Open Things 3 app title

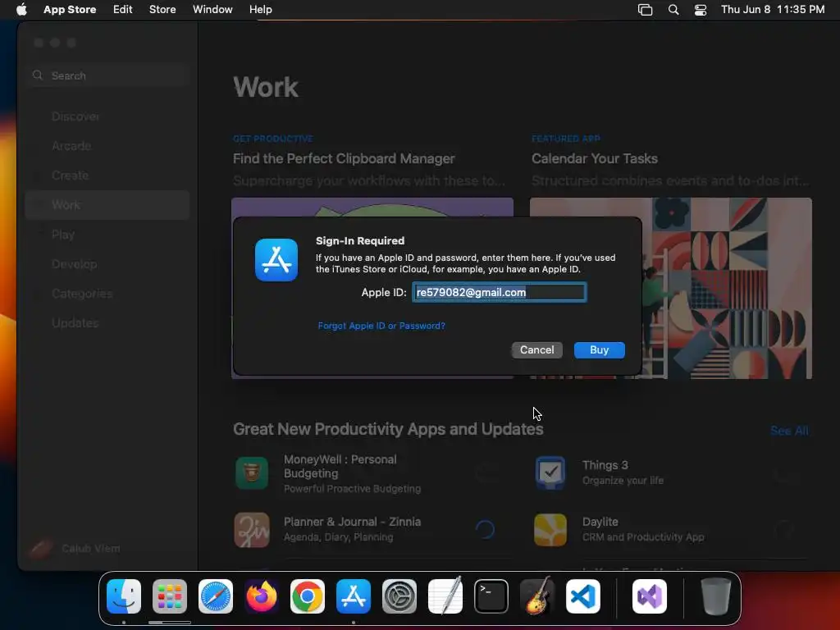click(605, 465)
